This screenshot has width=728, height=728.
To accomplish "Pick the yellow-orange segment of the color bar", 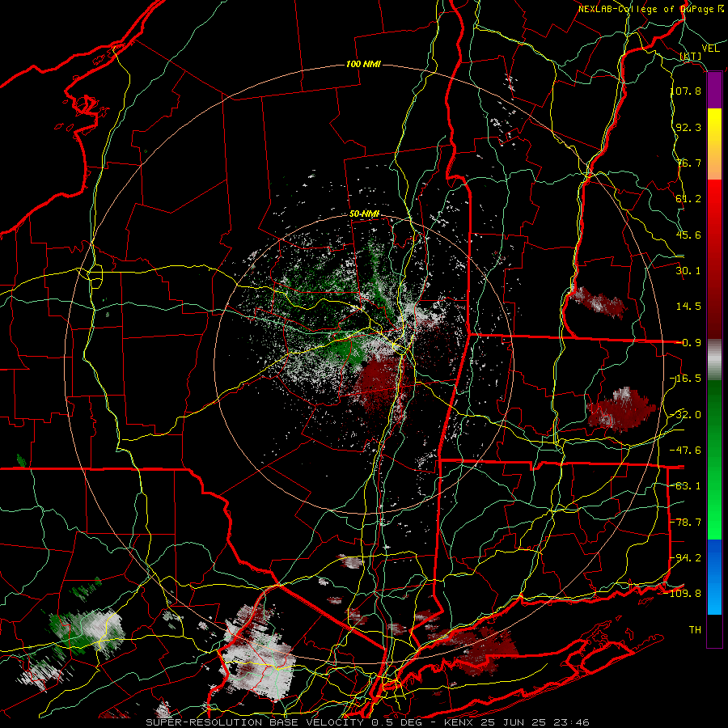I will (714, 144).
